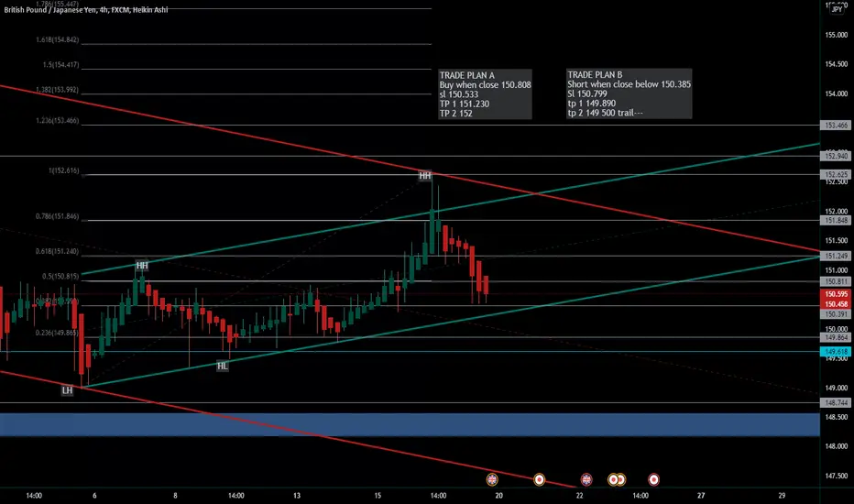Screen dimensions: 854x504
Task: Click the cyan 149.618 price axis label
Action: point(836,352)
